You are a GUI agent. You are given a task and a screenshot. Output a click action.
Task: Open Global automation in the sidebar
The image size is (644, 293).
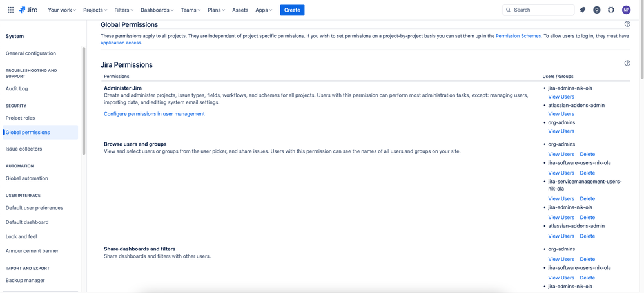[26, 178]
